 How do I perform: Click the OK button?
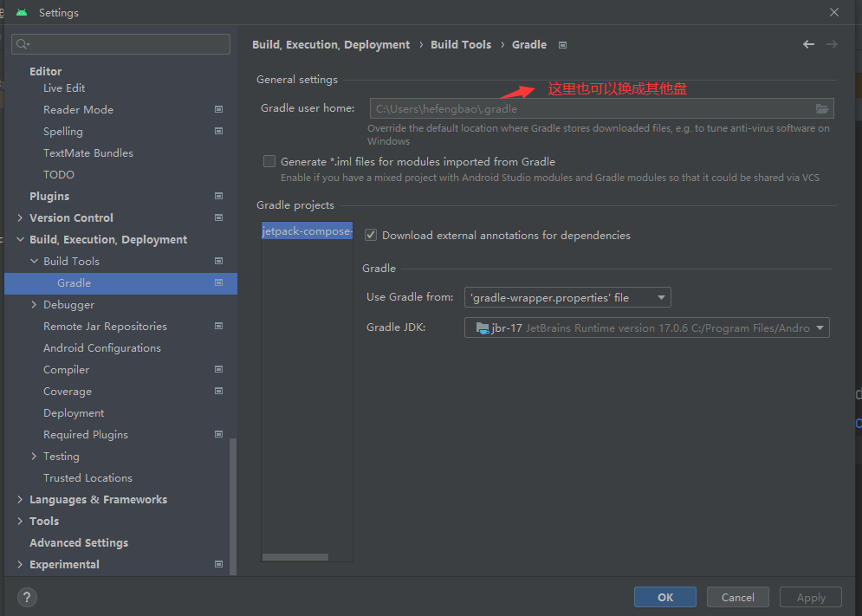pos(665,597)
